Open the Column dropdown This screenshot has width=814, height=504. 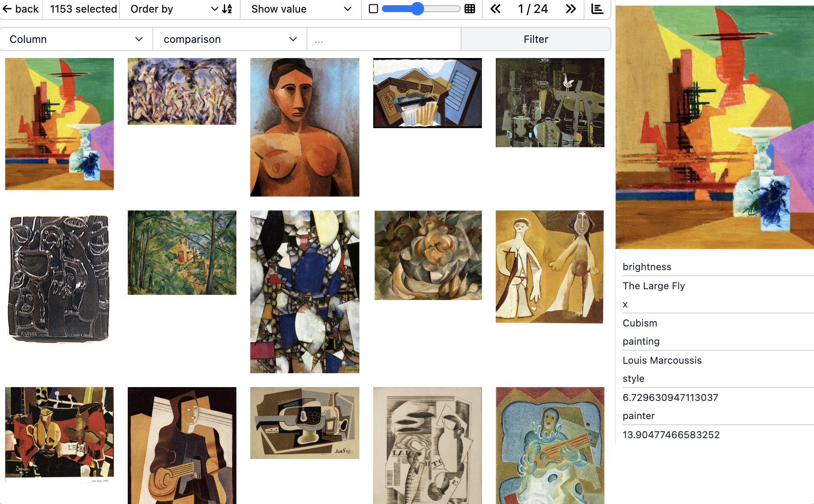coord(76,39)
